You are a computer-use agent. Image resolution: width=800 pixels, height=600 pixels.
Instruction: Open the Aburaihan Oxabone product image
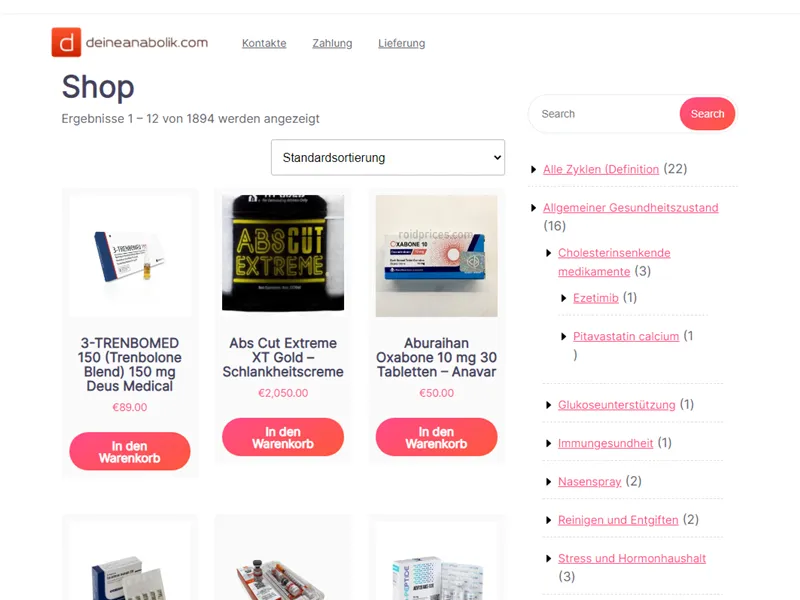pos(436,256)
